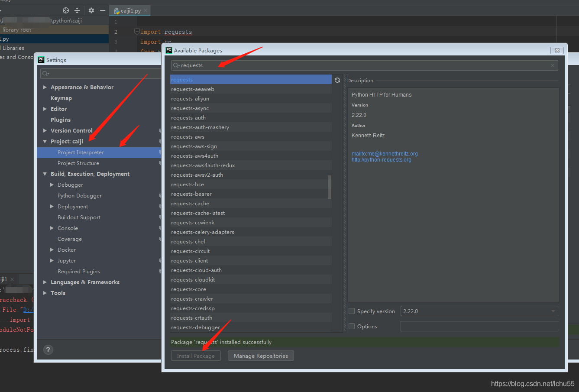Select Coverage settings

(70, 239)
